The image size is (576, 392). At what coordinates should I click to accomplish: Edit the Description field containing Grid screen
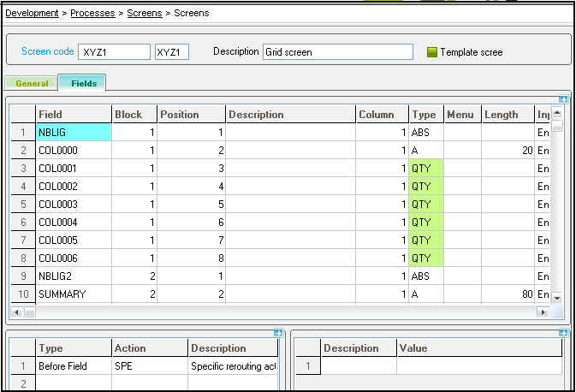[x=337, y=52]
